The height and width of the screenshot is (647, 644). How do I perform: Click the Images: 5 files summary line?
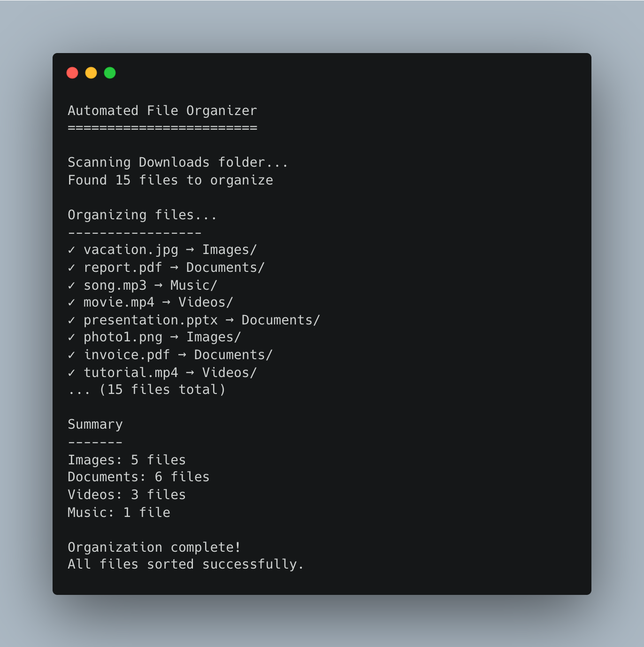[126, 460]
